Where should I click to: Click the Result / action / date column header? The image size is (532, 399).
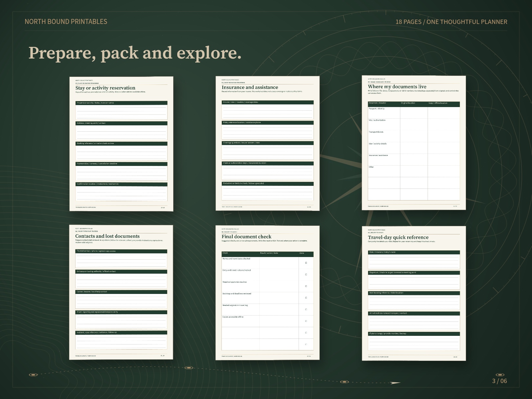269,253
